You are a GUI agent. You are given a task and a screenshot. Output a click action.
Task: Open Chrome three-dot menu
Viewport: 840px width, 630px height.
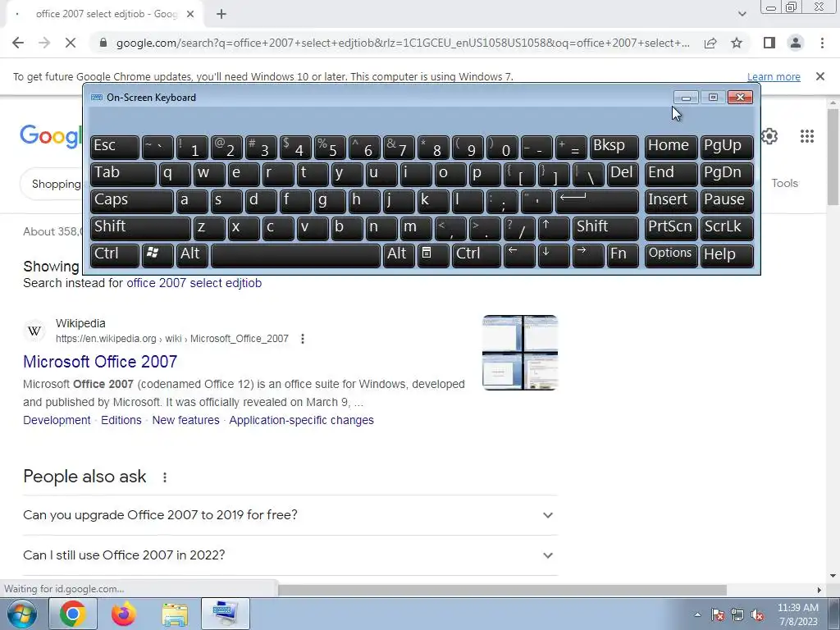[822, 43]
